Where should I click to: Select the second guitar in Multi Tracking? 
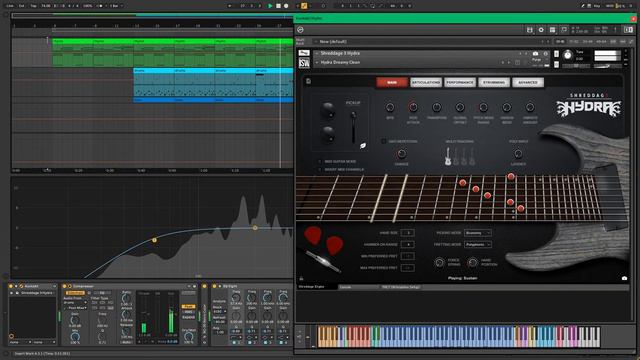(x=456, y=157)
